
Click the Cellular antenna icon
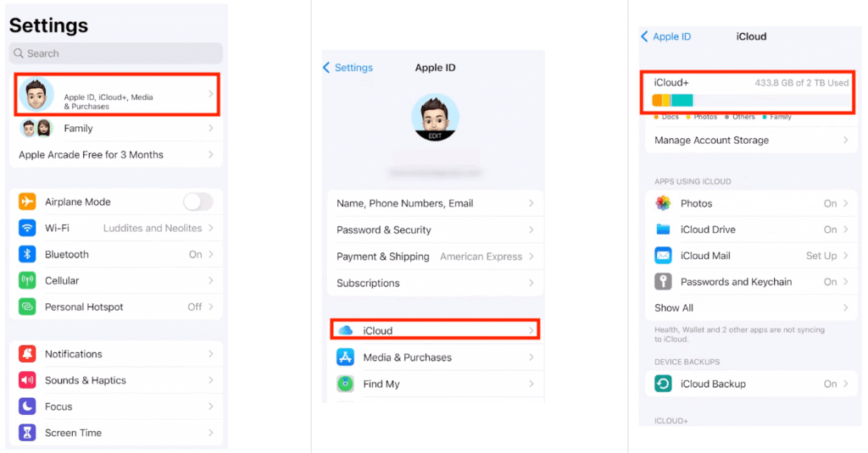click(x=27, y=280)
